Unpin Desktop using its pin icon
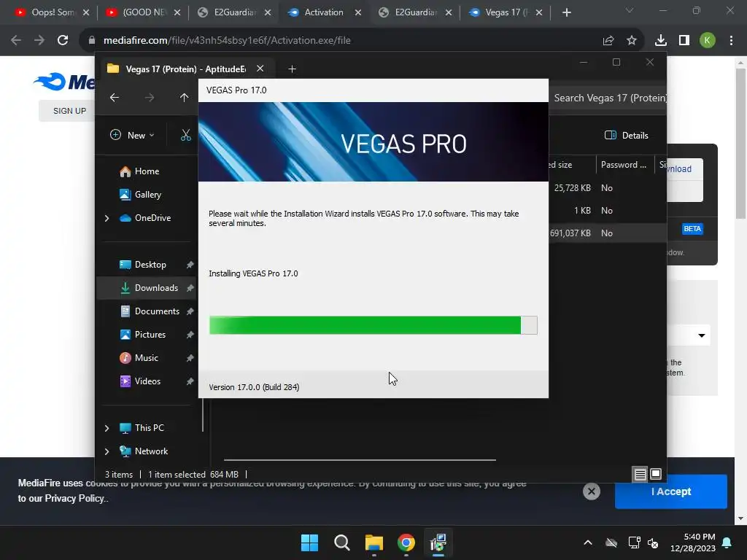The width and height of the screenshot is (747, 560). [190, 265]
